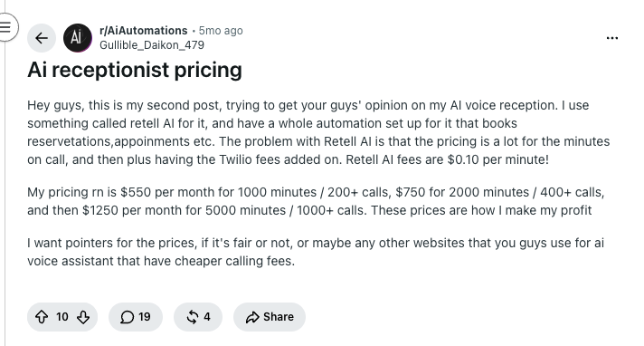Image resolution: width=644 pixels, height=346 pixels.
Task: Click the back arrow button
Action: (42, 38)
